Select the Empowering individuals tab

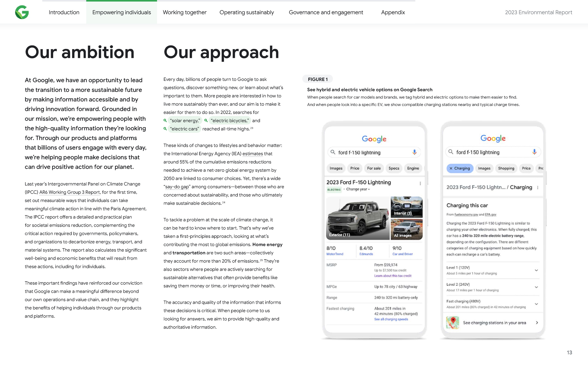tap(122, 12)
